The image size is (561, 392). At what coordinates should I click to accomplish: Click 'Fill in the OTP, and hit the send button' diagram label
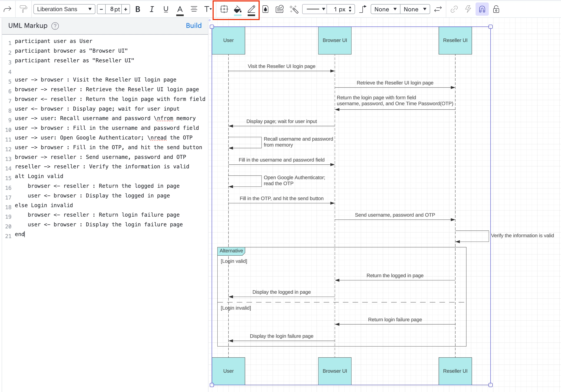click(282, 198)
